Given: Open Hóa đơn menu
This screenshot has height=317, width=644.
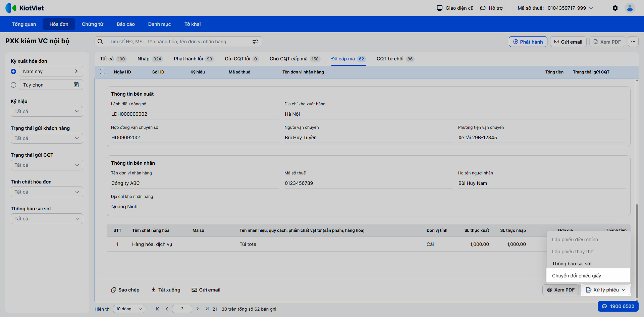Looking at the screenshot, I should coord(59,24).
